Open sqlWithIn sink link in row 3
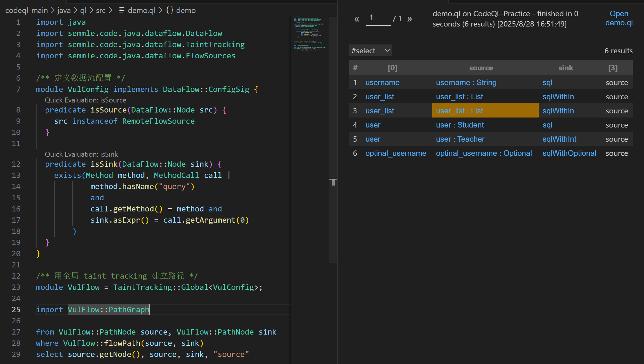 point(558,111)
